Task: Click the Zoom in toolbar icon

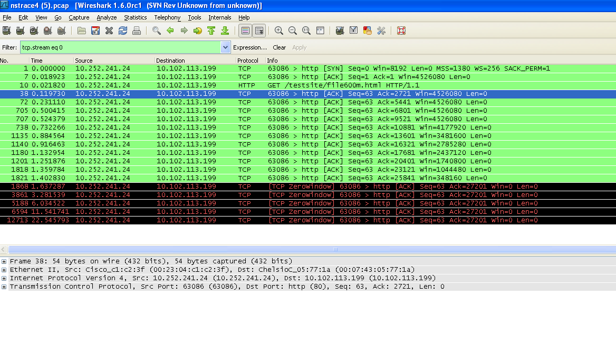Action: click(279, 31)
